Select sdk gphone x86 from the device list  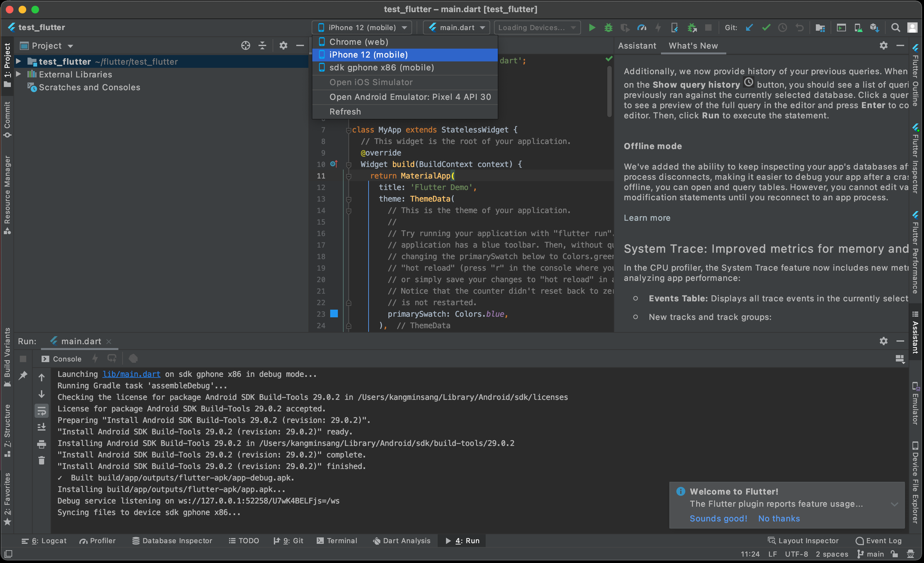381,67
